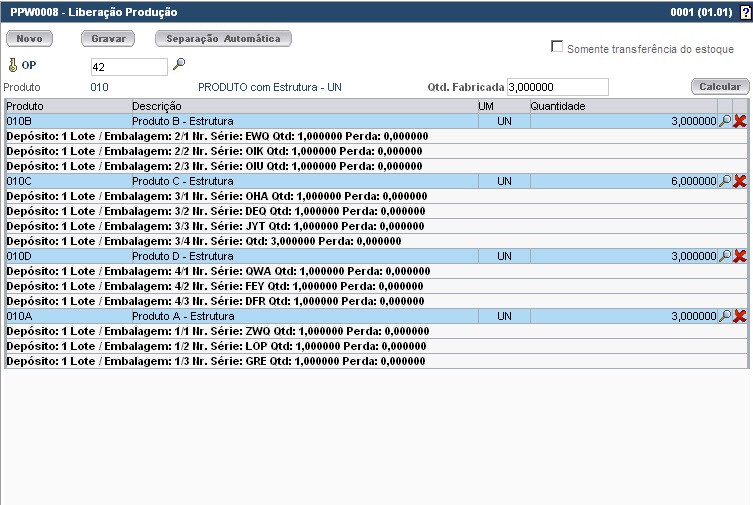The width and height of the screenshot is (753, 505).
Task: Delete the Produto A - Estrutura row
Action: [x=740, y=316]
